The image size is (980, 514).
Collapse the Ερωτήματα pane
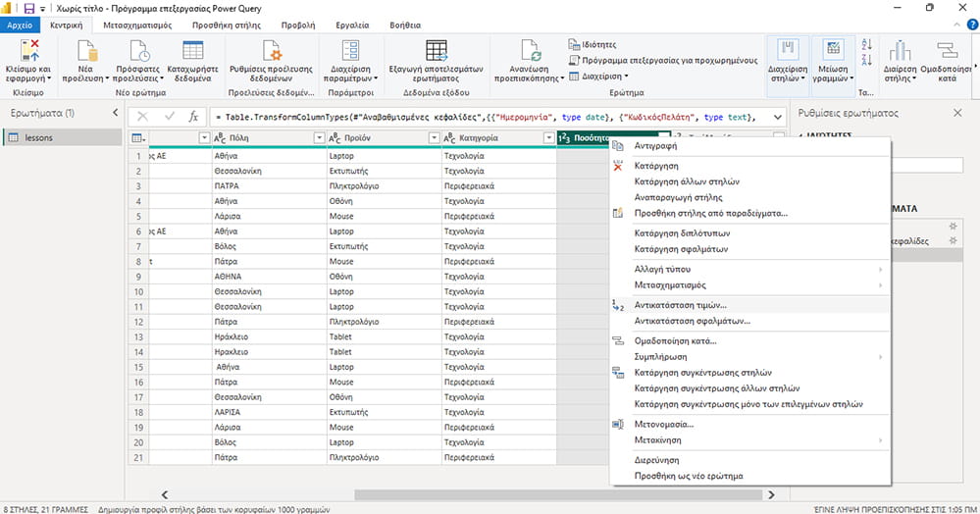coord(115,113)
